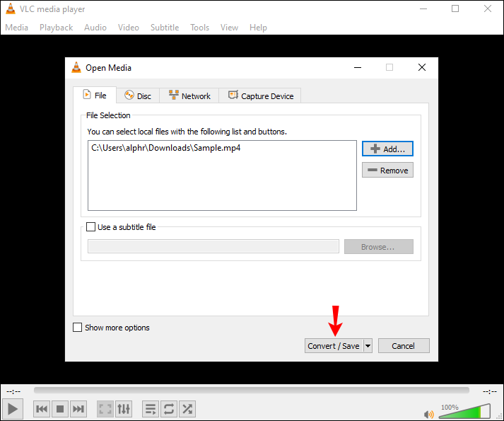Viewport: 504px width, 421px height.
Task: Switch to the Network tab
Action: click(189, 96)
